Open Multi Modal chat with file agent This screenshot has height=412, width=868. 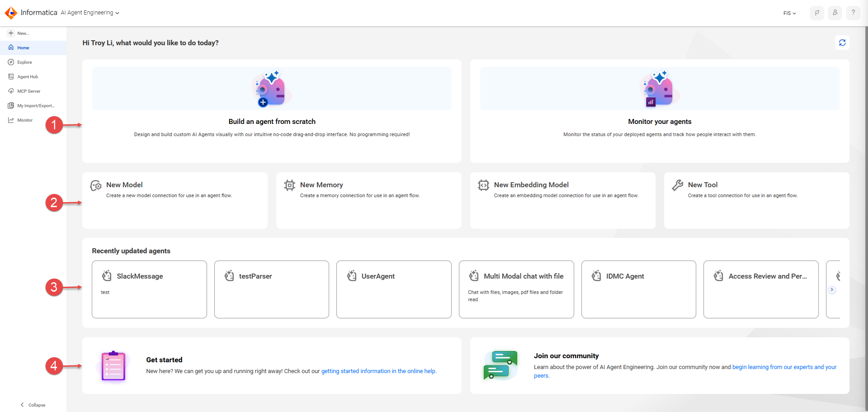tap(516, 289)
